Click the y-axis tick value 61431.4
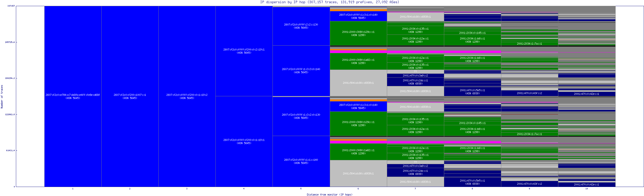Image resolution: width=644 pixels, height=196 pixels. pyautogui.click(x=11, y=150)
